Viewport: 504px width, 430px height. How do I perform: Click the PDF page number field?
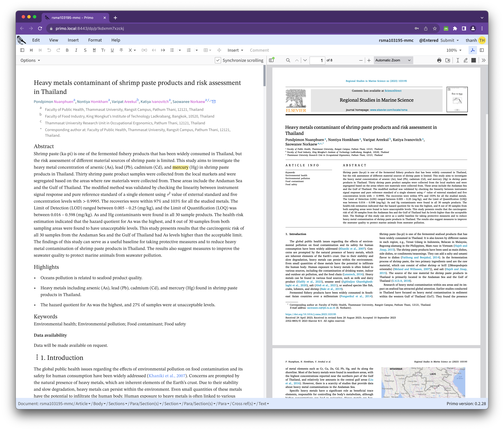[x=317, y=60]
